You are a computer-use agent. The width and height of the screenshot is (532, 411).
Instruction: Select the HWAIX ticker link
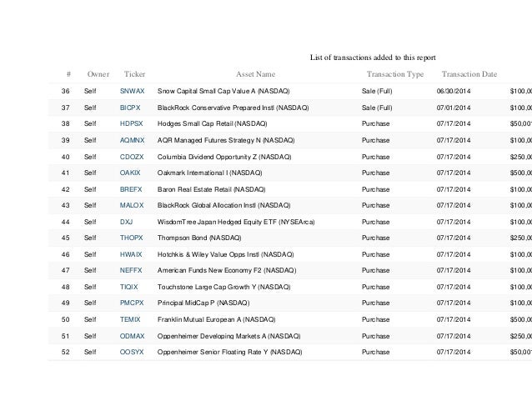131,254
